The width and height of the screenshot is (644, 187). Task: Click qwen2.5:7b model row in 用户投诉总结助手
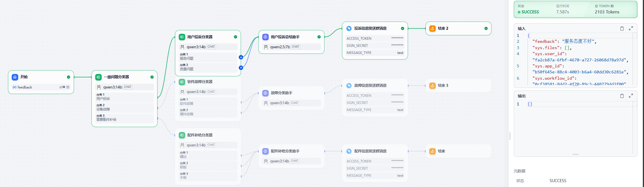pos(291,47)
